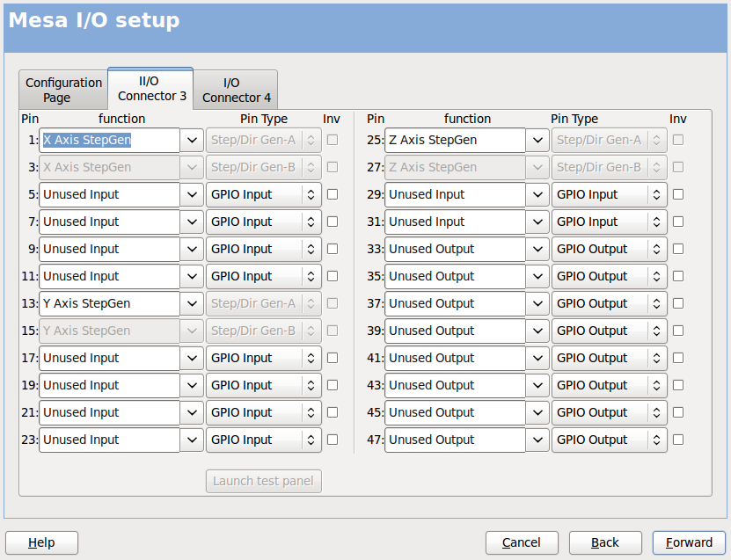
Task: Change pin 47 GPIO Output pin type
Action: pyautogui.click(x=609, y=440)
